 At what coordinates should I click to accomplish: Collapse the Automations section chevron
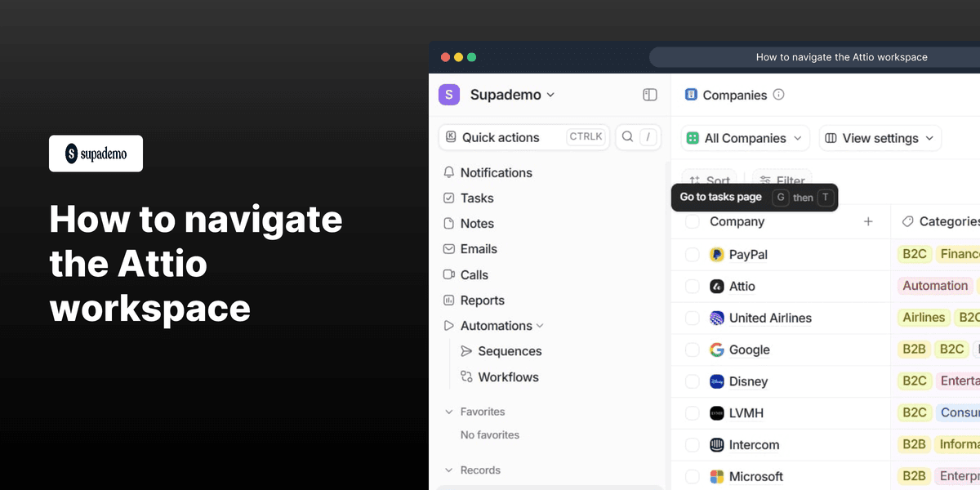541,325
